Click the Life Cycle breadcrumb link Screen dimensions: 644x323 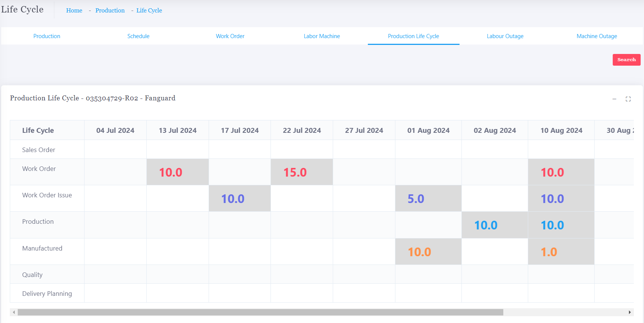(149, 11)
